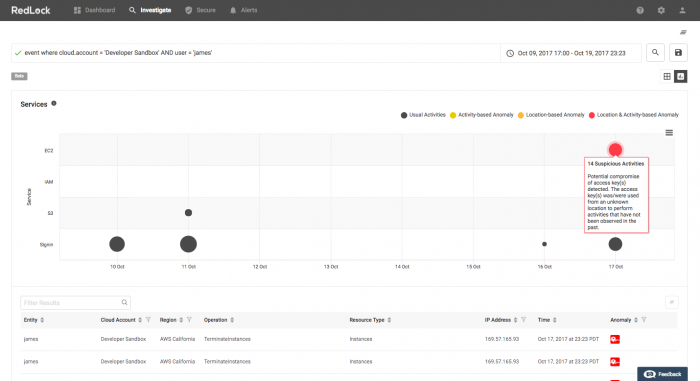Click 'james' in the first table row

pos(31,339)
